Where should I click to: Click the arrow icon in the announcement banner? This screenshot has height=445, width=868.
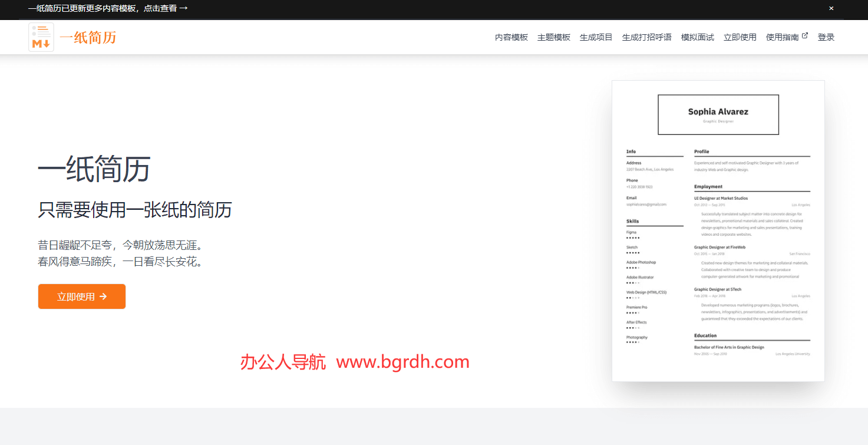point(183,8)
